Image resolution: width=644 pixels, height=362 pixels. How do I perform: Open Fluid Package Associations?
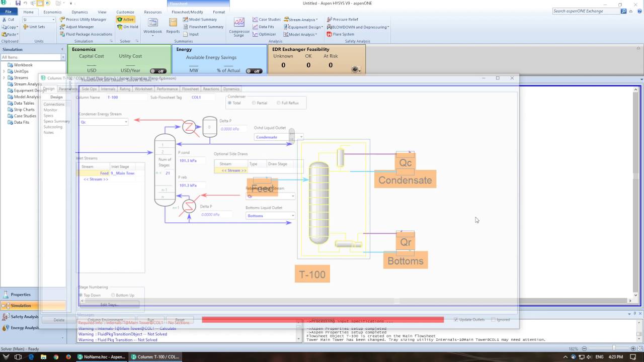[x=86, y=34]
